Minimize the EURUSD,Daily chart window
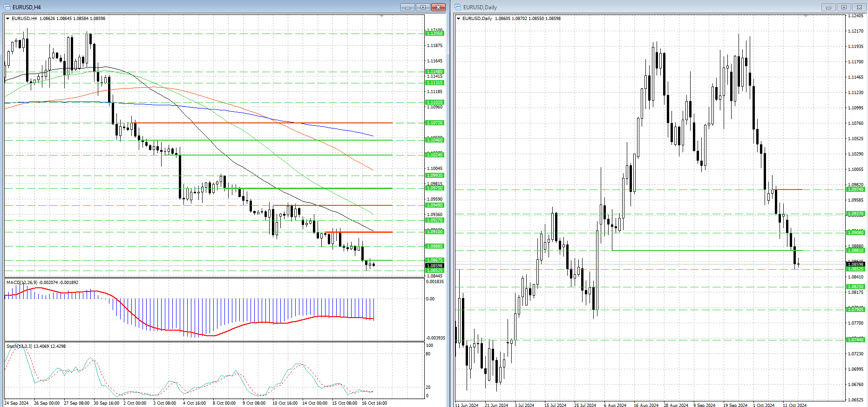The image size is (868, 407). pyautogui.click(x=828, y=7)
